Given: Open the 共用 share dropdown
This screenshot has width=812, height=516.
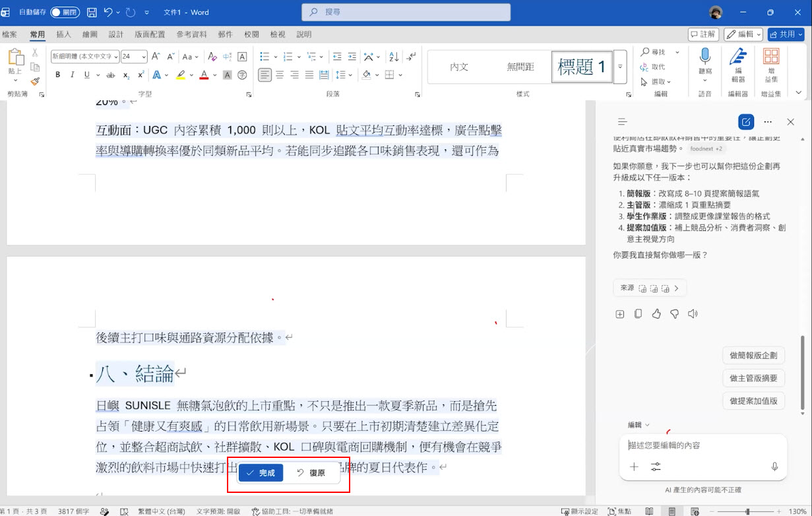Looking at the screenshot, I should [784, 34].
